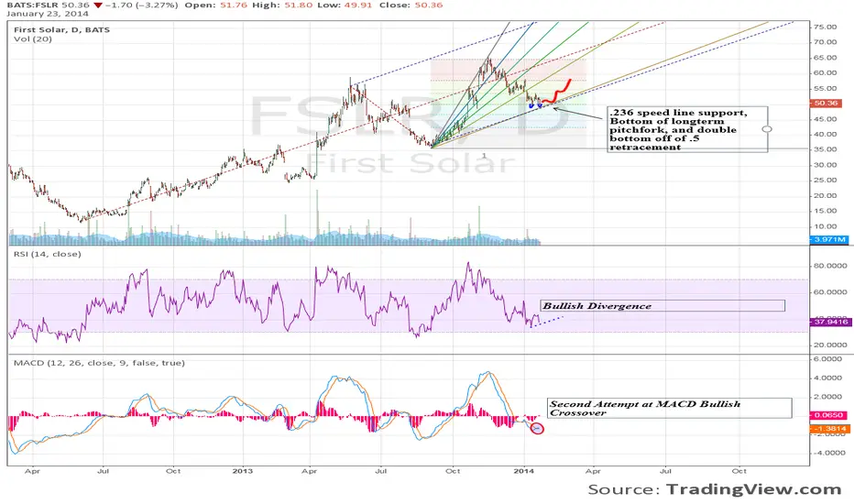Viewport: 854px width, 504px height.
Task: Select the RSI (14, close) indicator label
Action: click(x=48, y=254)
